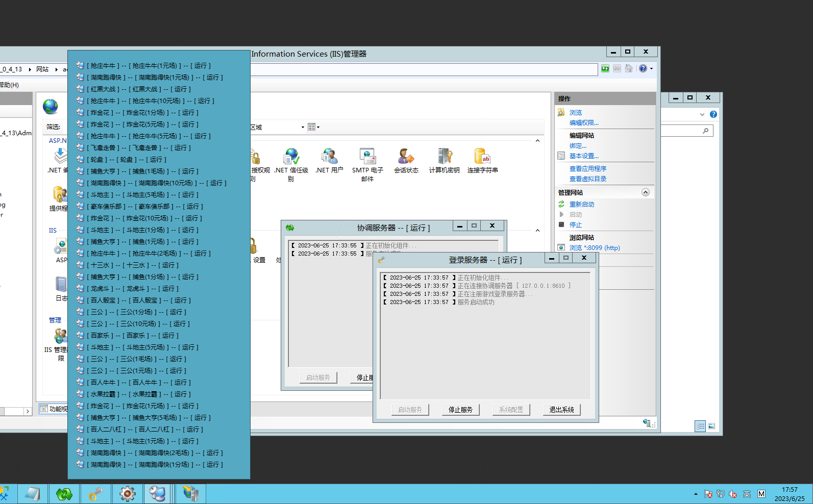Click 重新启动 in the 管理网站 actions
813x504 pixels.
(581, 205)
